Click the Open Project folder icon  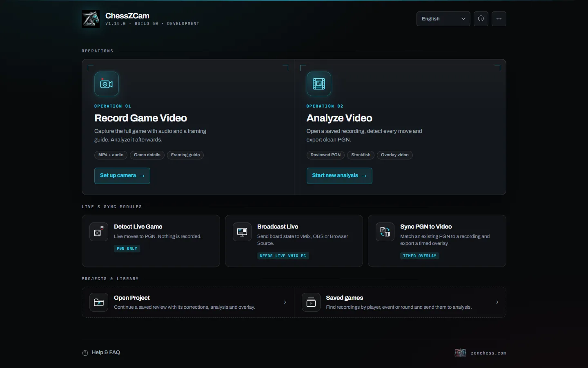pos(99,302)
